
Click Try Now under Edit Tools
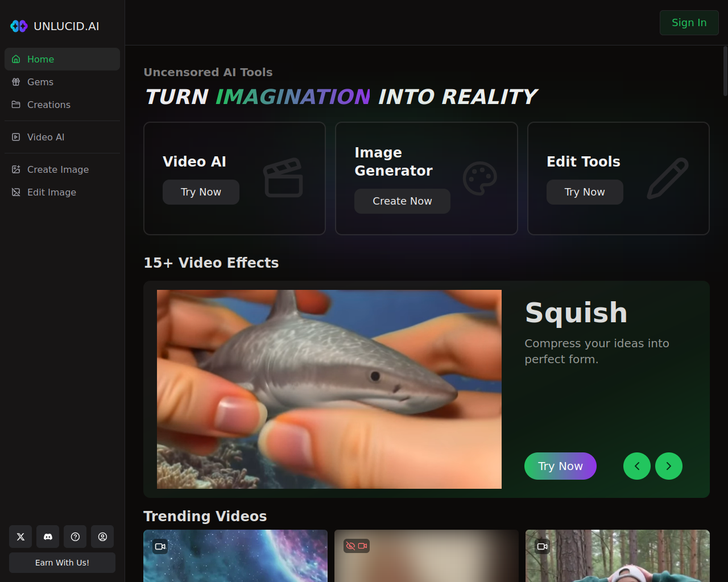pos(585,192)
